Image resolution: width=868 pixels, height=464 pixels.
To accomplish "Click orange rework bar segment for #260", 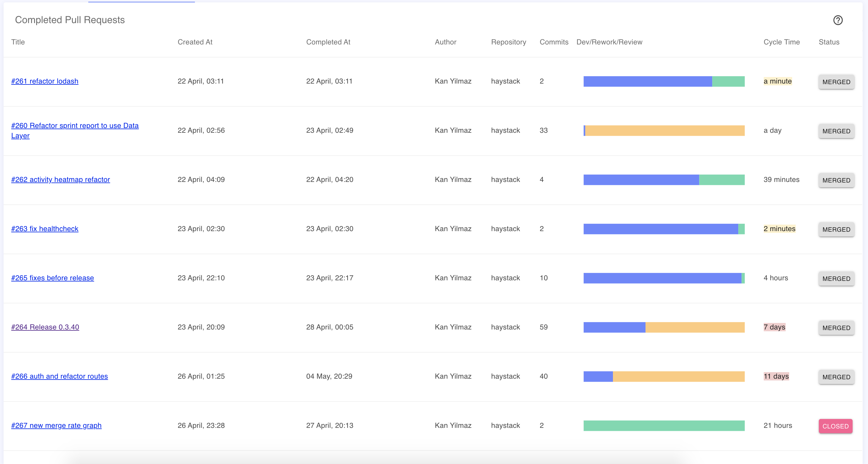I will click(665, 130).
